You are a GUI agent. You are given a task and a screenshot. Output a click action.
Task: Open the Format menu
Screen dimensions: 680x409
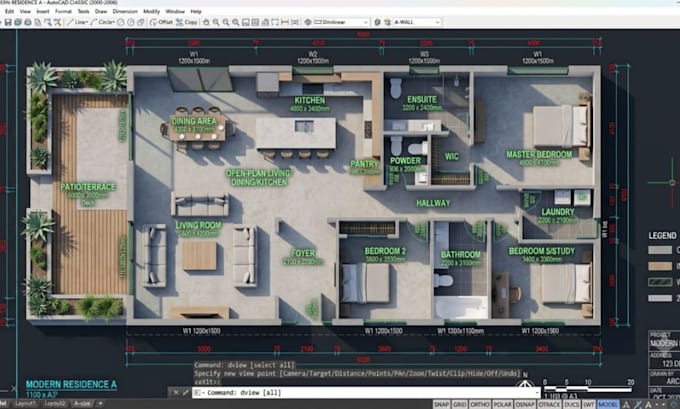pos(63,11)
